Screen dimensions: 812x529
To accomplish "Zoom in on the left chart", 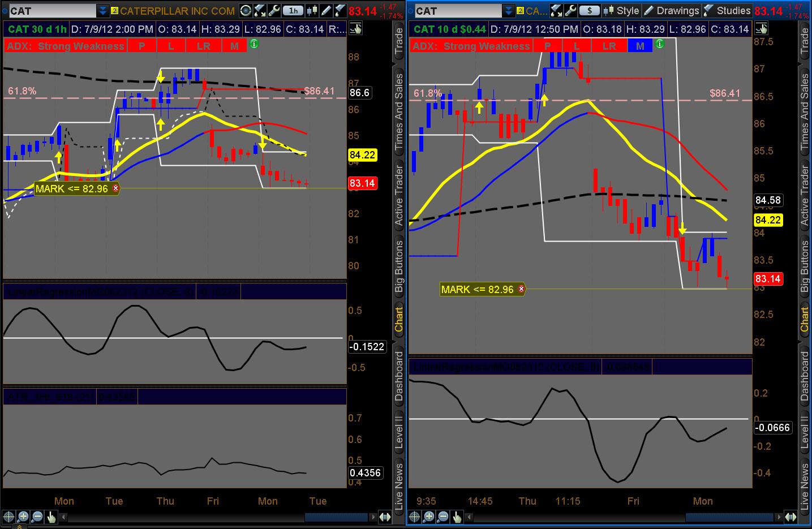I will 23,517.
